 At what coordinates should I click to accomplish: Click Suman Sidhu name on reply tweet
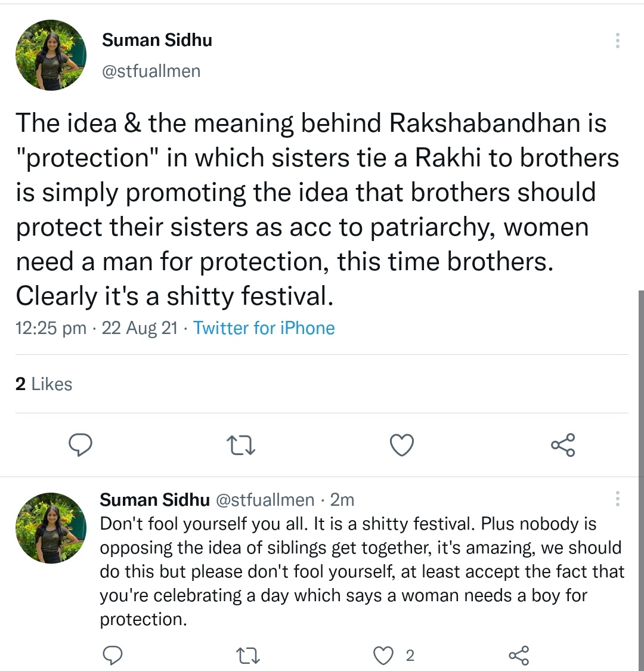coord(154,499)
